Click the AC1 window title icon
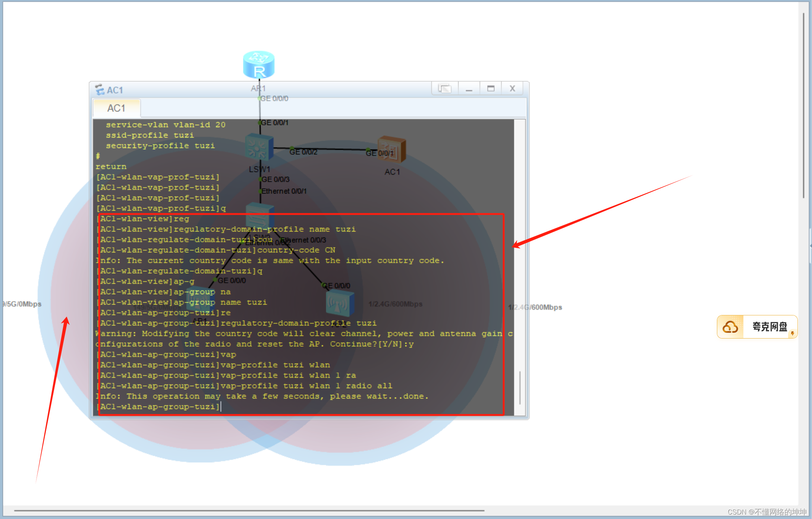Image resolution: width=812 pixels, height=519 pixels. tap(100, 89)
